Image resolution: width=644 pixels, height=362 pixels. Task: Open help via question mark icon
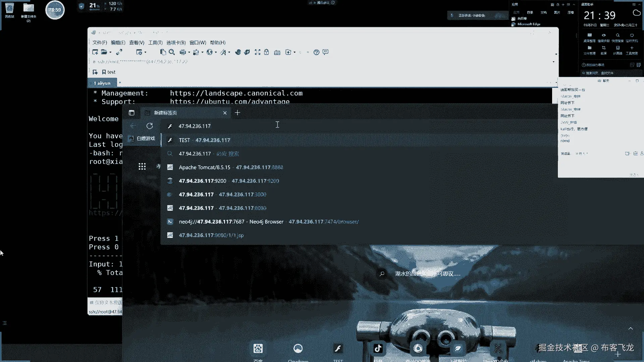click(x=316, y=52)
